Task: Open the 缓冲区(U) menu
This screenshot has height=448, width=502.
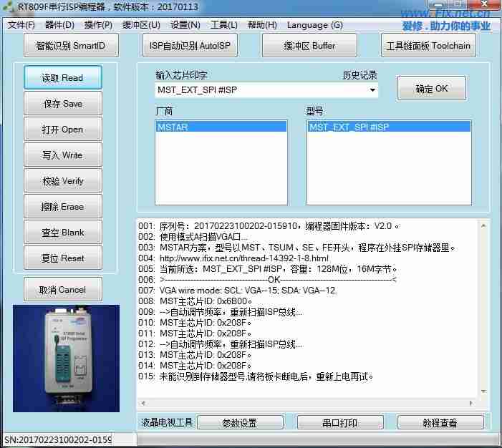Action: 141,25
